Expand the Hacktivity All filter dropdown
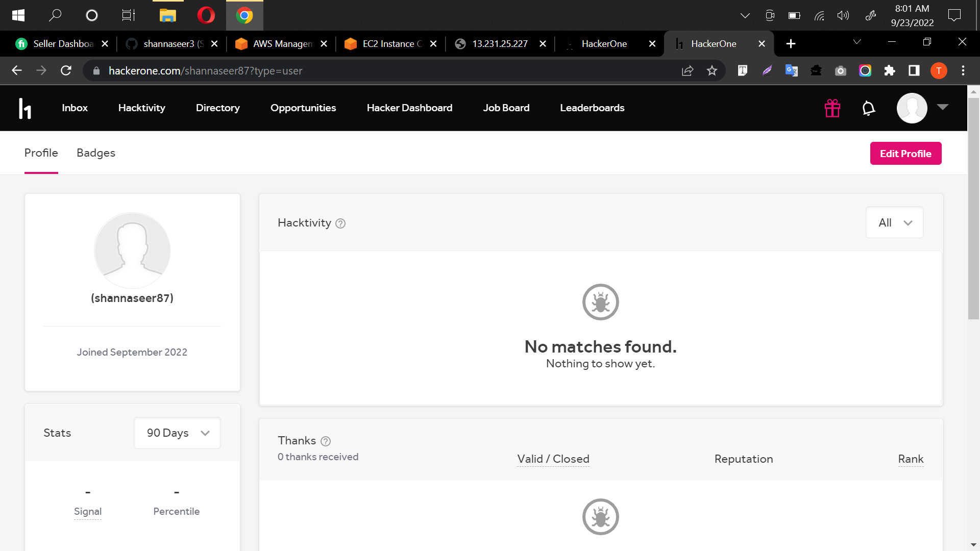 pos(894,223)
